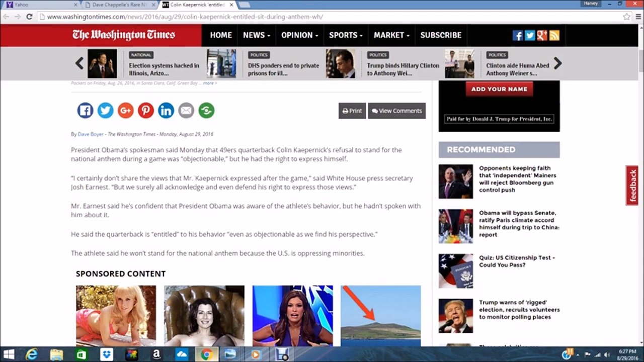Open Trump warns of 'rigged' election article
The height and width of the screenshot is (362, 644).
519,310
